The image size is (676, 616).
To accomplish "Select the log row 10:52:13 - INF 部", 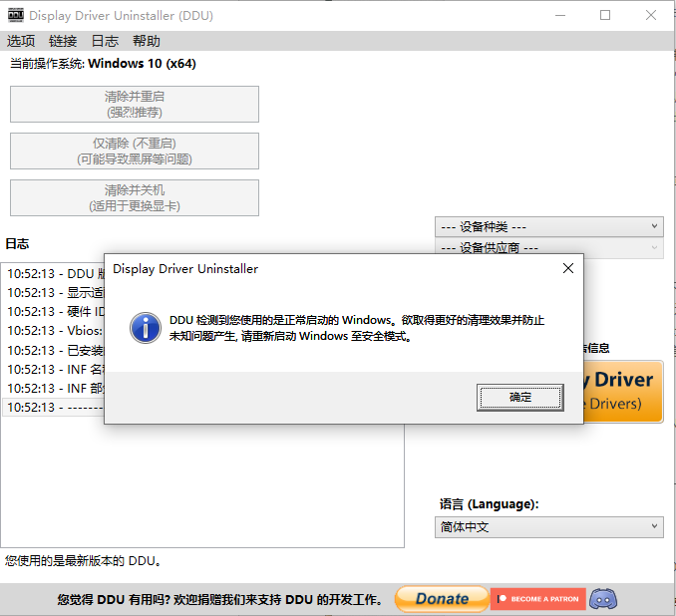I will [55, 389].
